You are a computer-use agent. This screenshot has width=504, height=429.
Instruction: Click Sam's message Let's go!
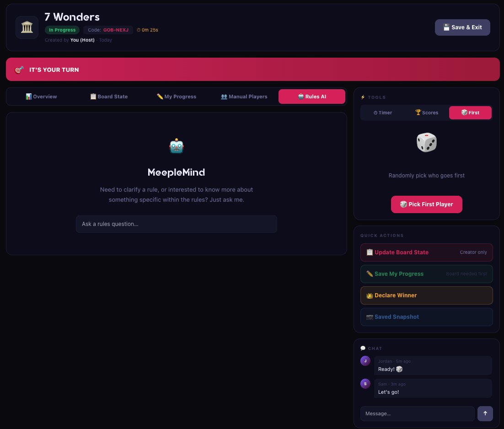point(388,392)
